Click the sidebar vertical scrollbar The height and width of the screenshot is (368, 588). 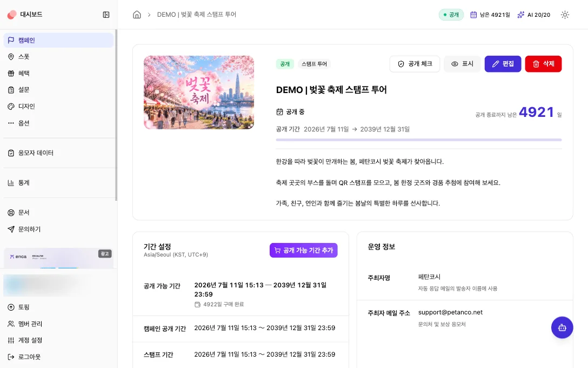[116, 115]
